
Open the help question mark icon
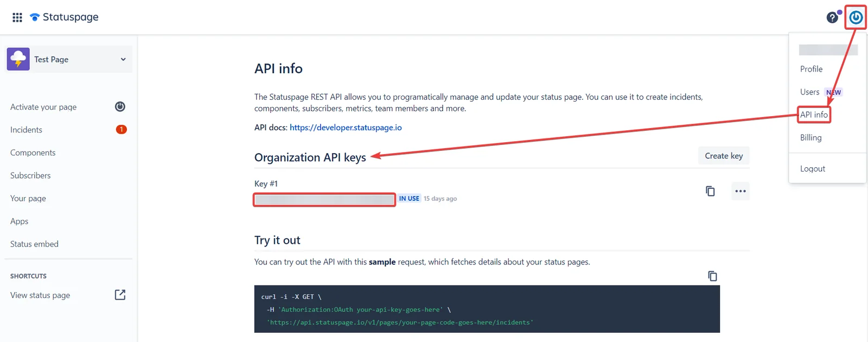click(832, 18)
